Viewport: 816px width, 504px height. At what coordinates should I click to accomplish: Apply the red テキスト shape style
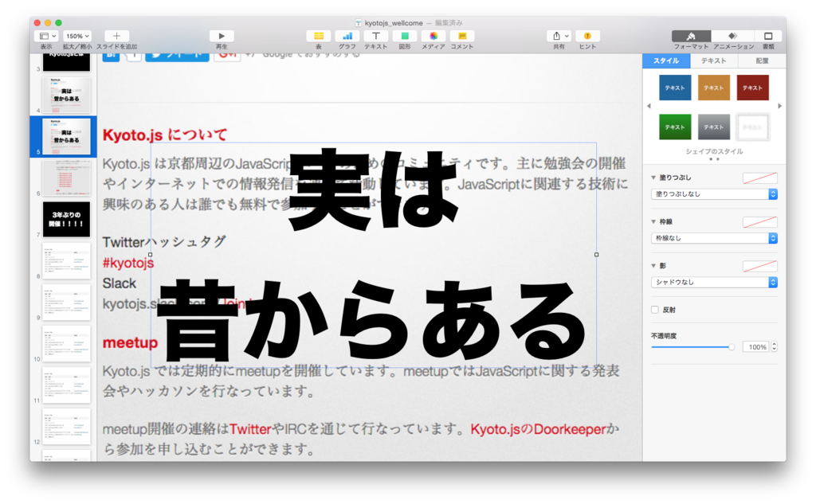752,88
